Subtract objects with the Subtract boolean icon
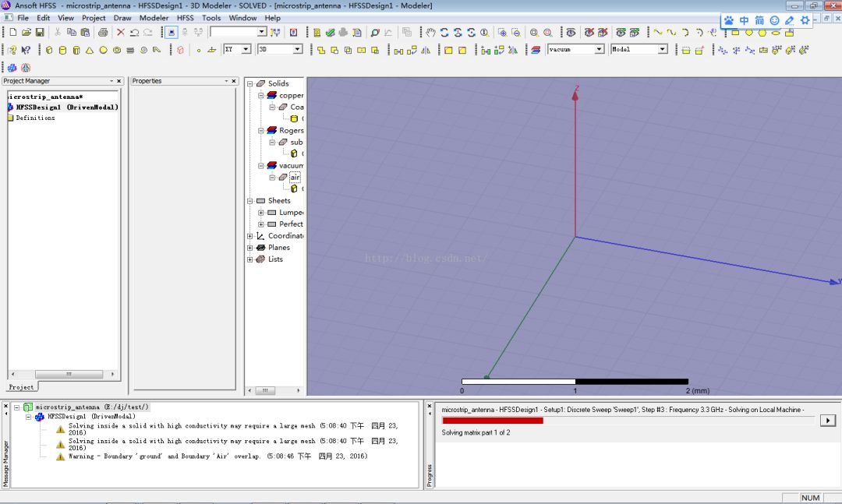 point(334,50)
